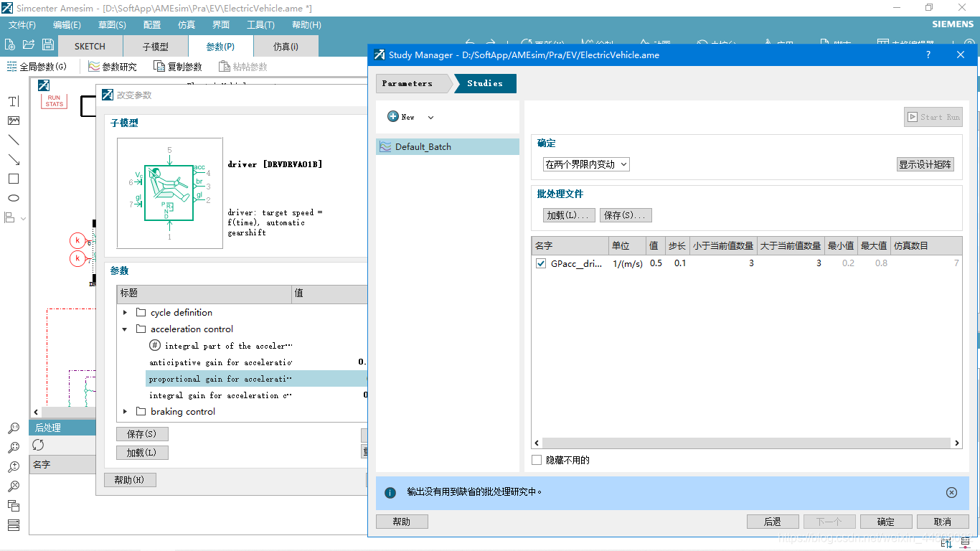Toggle the GPacc_dri... parameter checkbox
980x551 pixels.
pyautogui.click(x=541, y=263)
